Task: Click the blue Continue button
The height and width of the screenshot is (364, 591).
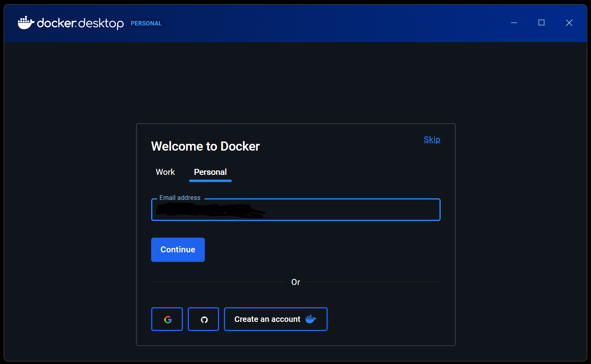Action: 178,250
